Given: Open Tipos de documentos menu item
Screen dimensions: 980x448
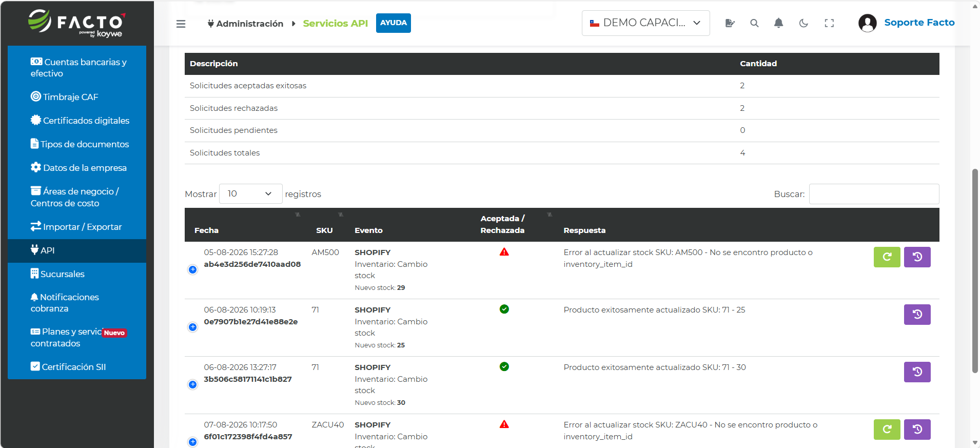Looking at the screenshot, I should coord(77,144).
